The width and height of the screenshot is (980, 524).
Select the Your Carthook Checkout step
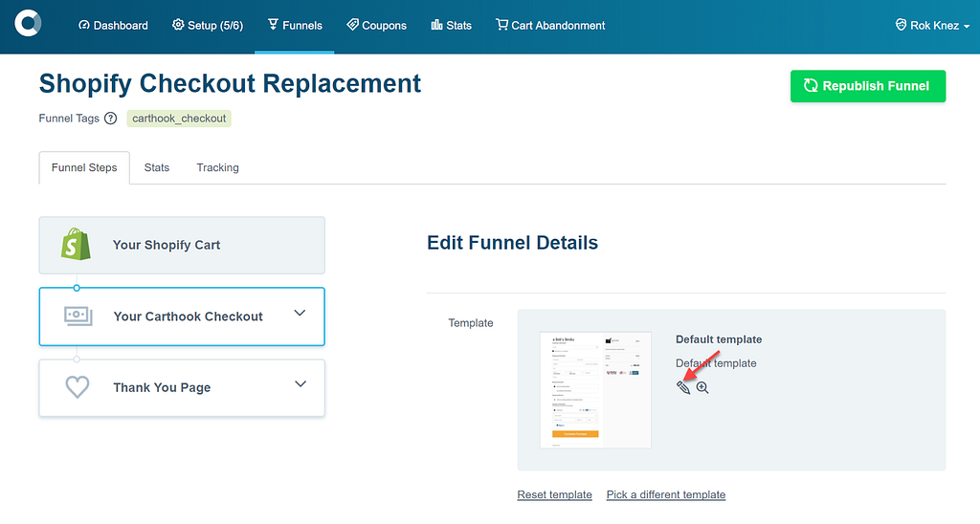pyautogui.click(x=182, y=317)
